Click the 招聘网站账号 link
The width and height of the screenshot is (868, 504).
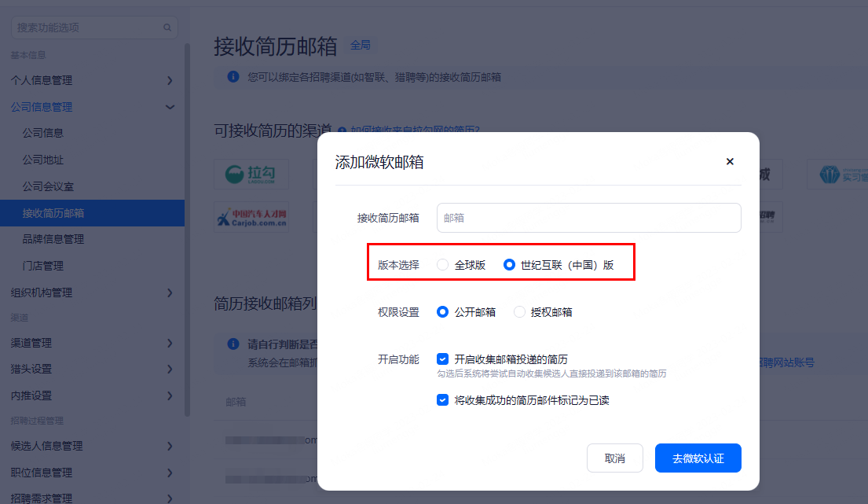coord(785,362)
